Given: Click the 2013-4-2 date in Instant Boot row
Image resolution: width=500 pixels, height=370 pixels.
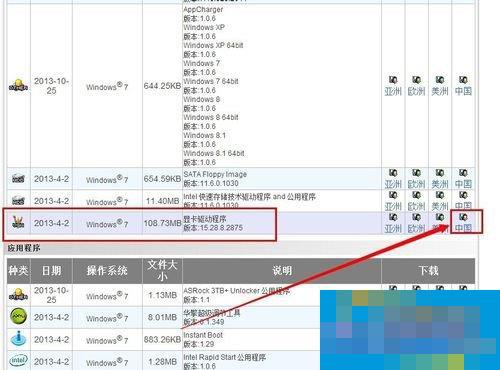Looking at the screenshot, I should pos(51,339).
